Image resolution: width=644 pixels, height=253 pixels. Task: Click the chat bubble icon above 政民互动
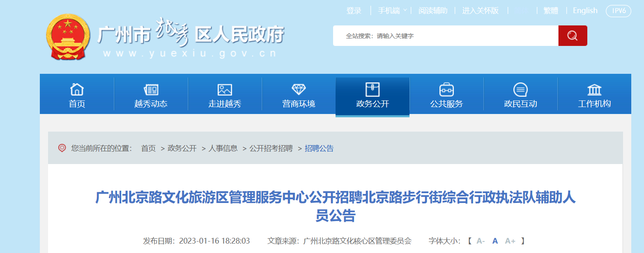point(520,89)
